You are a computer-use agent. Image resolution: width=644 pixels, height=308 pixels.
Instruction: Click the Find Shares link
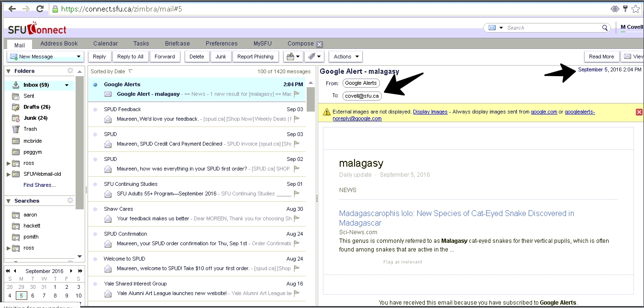pos(39,185)
